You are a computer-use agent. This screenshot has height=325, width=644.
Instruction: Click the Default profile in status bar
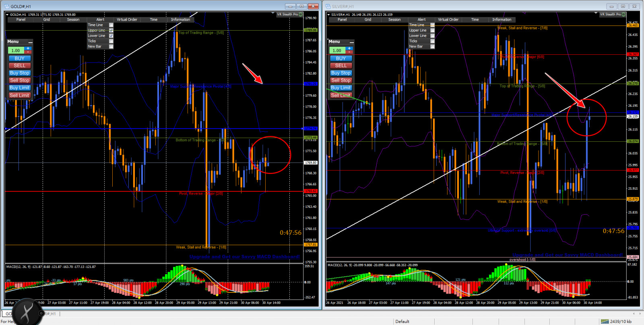pyautogui.click(x=402, y=321)
